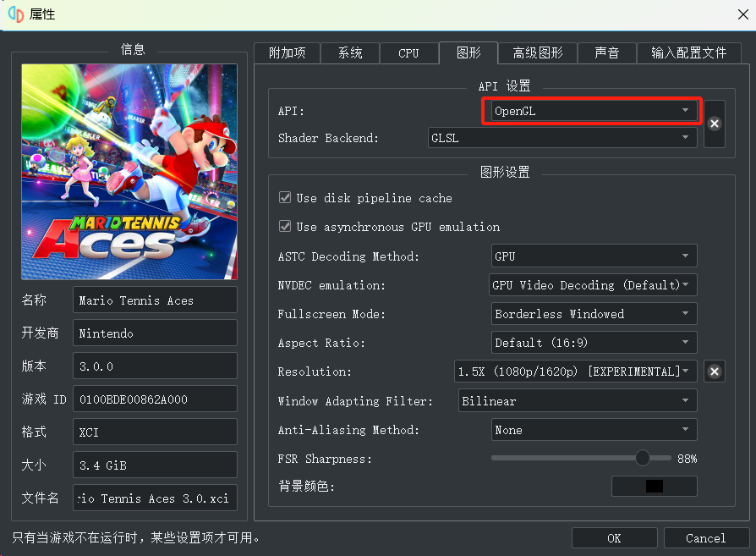This screenshot has height=556, width=756.
Task: Close the properties dialog window
Action: pyautogui.click(x=742, y=14)
